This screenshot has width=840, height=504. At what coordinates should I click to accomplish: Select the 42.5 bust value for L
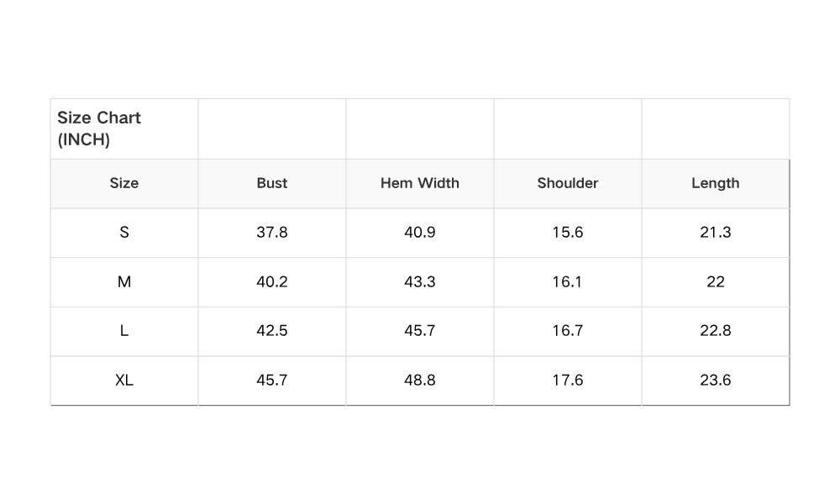272,331
